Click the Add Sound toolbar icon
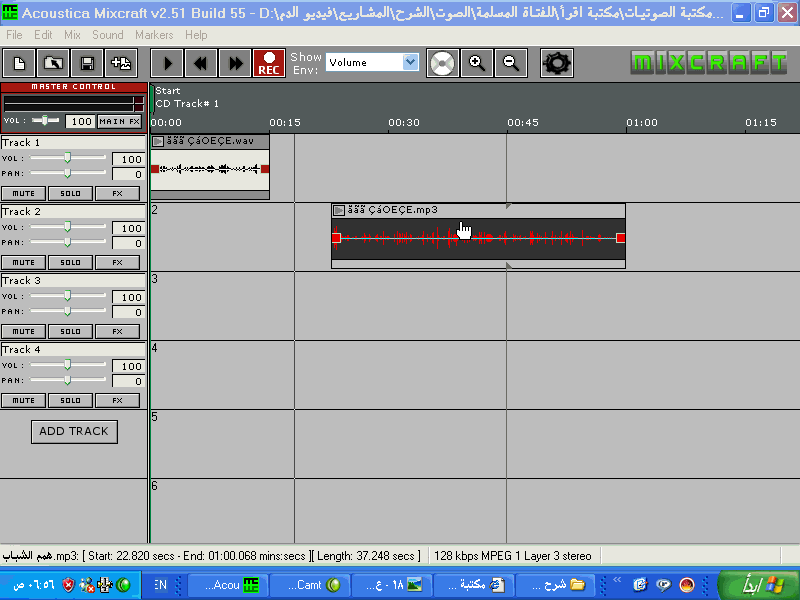Image resolution: width=800 pixels, height=600 pixels. [121, 63]
